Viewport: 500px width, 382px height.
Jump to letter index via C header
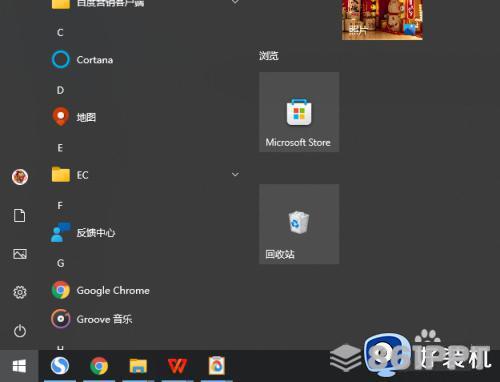point(60,32)
